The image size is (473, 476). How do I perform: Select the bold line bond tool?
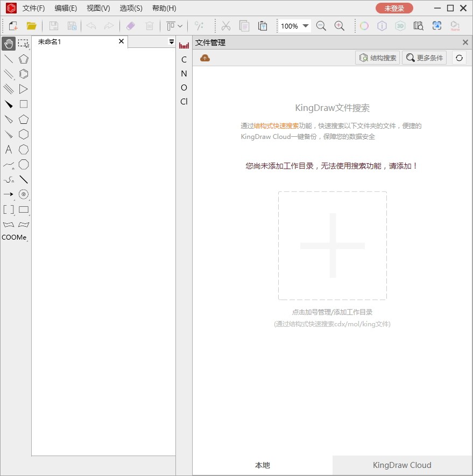(x=23, y=179)
